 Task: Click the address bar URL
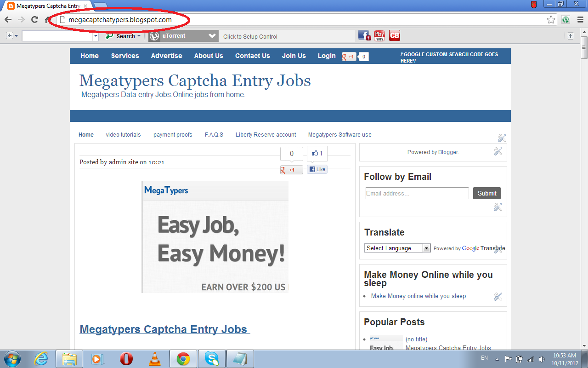(120, 20)
